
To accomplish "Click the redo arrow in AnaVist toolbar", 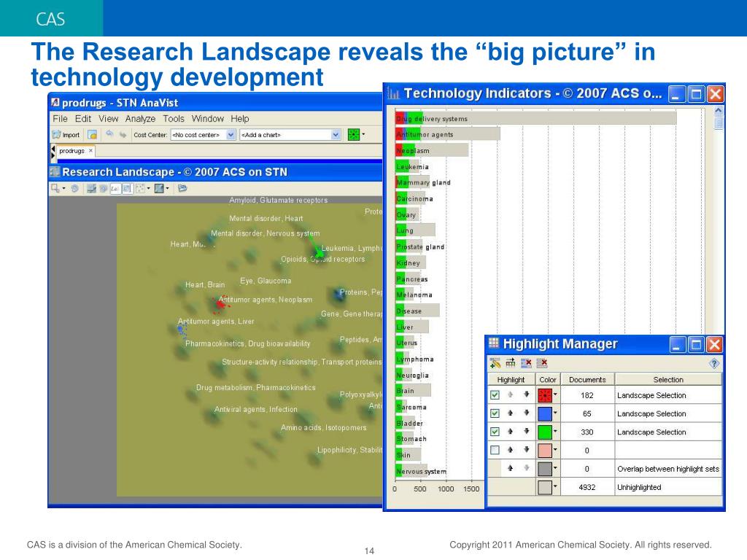I will [x=123, y=135].
